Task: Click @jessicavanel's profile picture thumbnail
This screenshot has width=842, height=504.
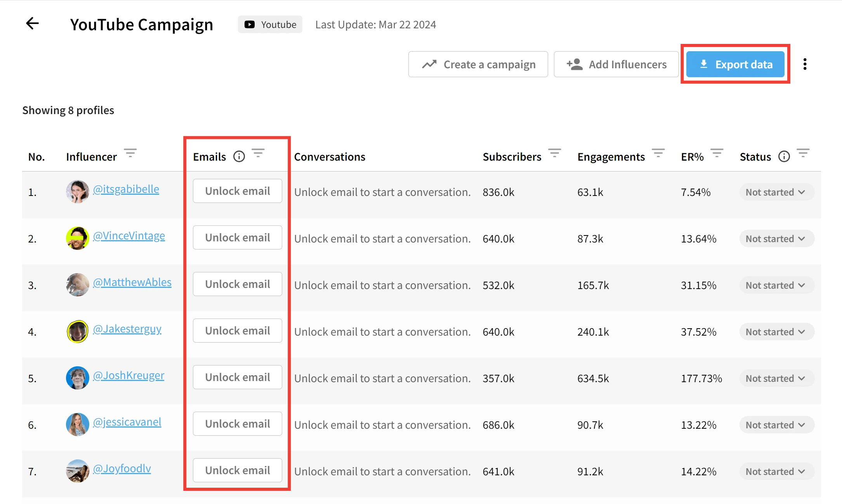Action: 78,424
